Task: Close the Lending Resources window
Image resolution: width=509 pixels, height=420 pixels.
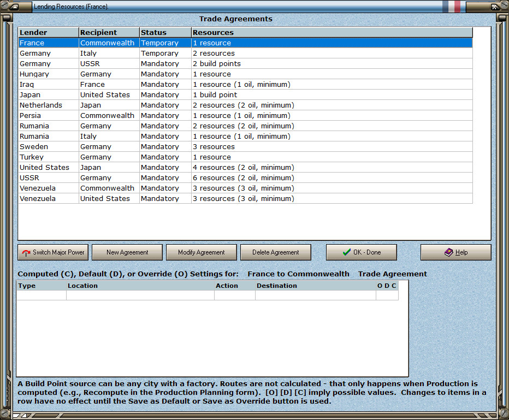Action: pyautogui.click(x=494, y=7)
